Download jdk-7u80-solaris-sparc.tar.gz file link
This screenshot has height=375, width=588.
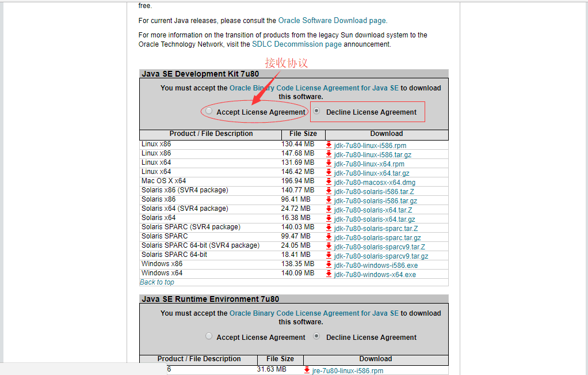(377, 237)
